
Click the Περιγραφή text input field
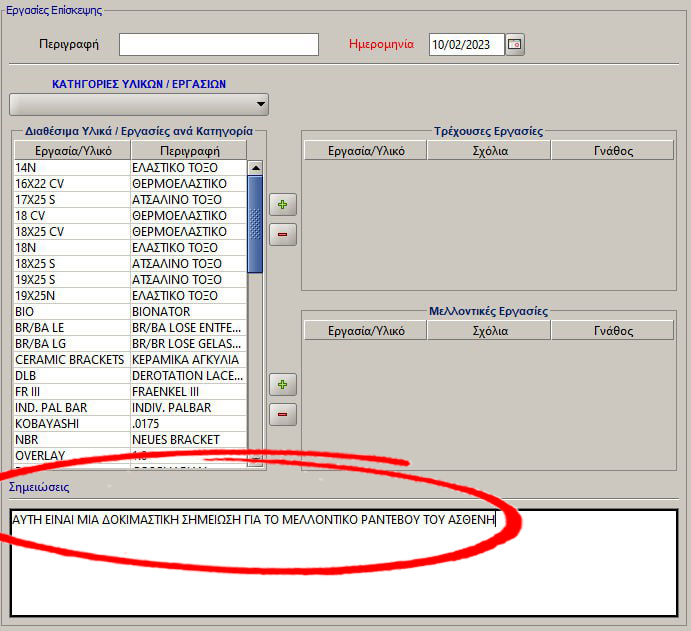click(218, 44)
